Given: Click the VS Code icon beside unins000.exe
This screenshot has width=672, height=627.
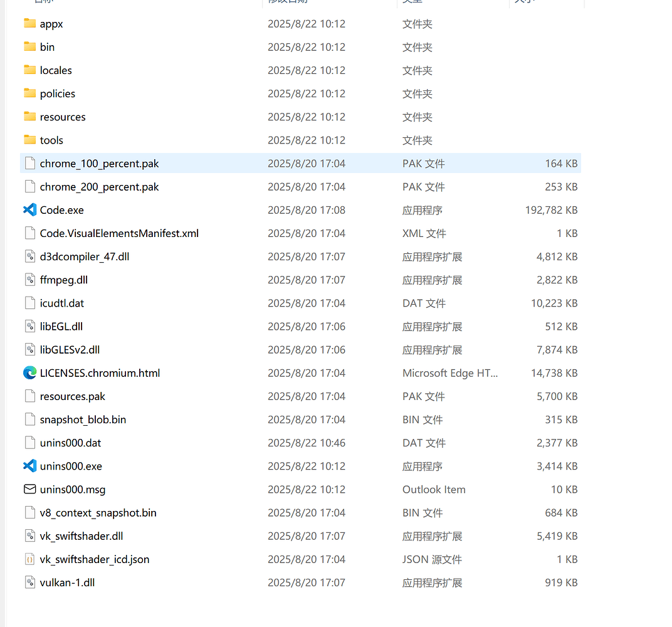Looking at the screenshot, I should click(x=29, y=466).
